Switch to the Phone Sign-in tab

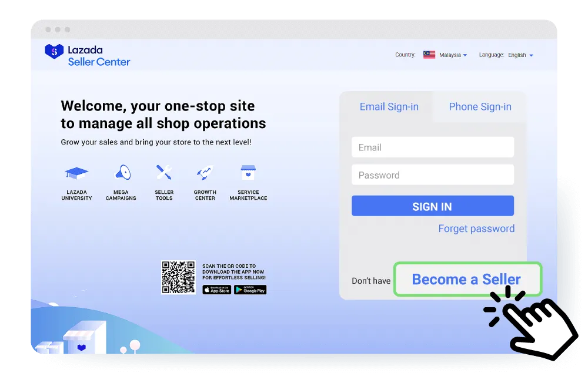[x=480, y=107]
